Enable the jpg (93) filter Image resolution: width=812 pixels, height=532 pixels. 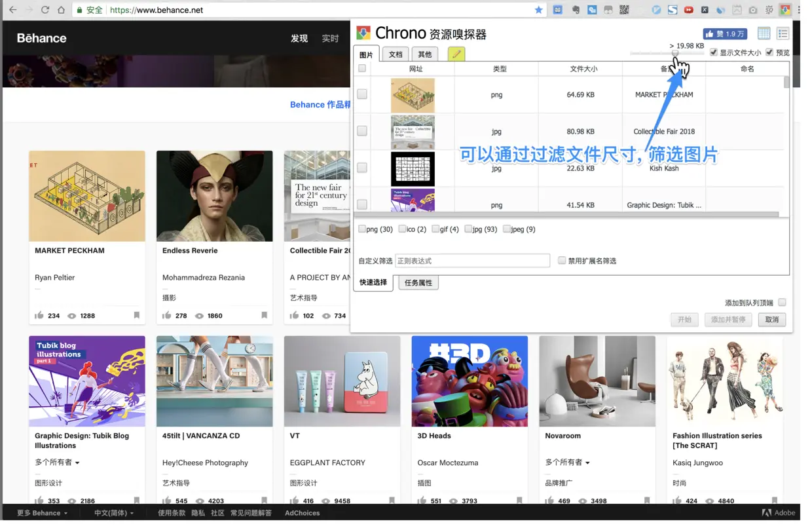click(x=468, y=229)
